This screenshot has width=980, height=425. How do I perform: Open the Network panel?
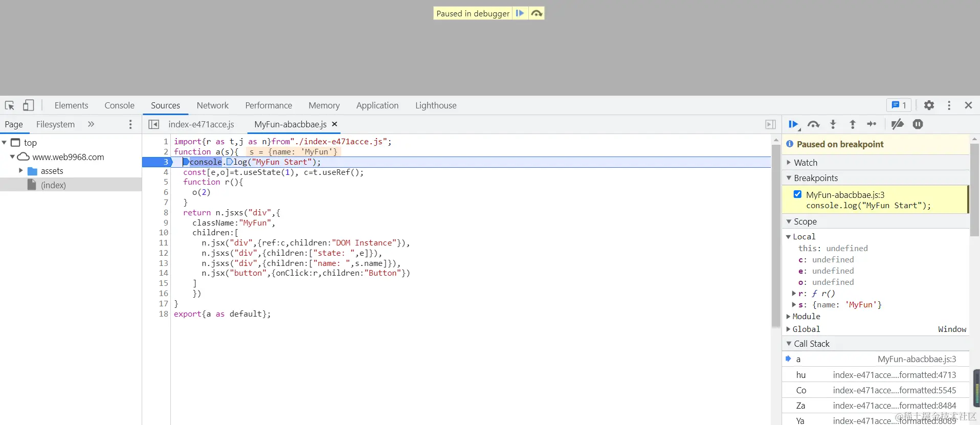coord(212,105)
